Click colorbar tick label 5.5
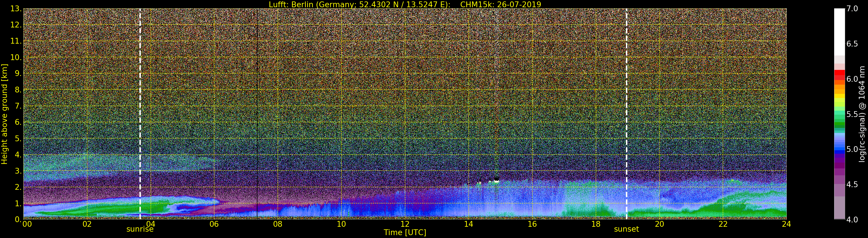868x238 pixels. pos(852,114)
